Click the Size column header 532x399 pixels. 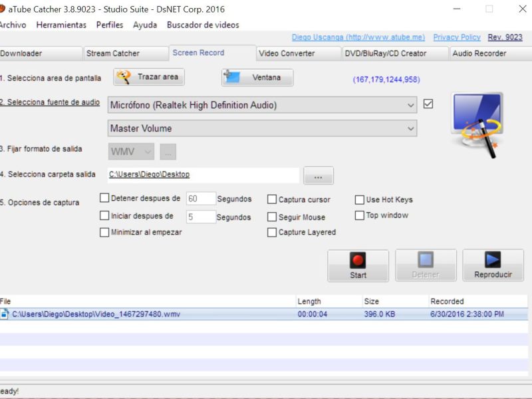tap(396, 301)
